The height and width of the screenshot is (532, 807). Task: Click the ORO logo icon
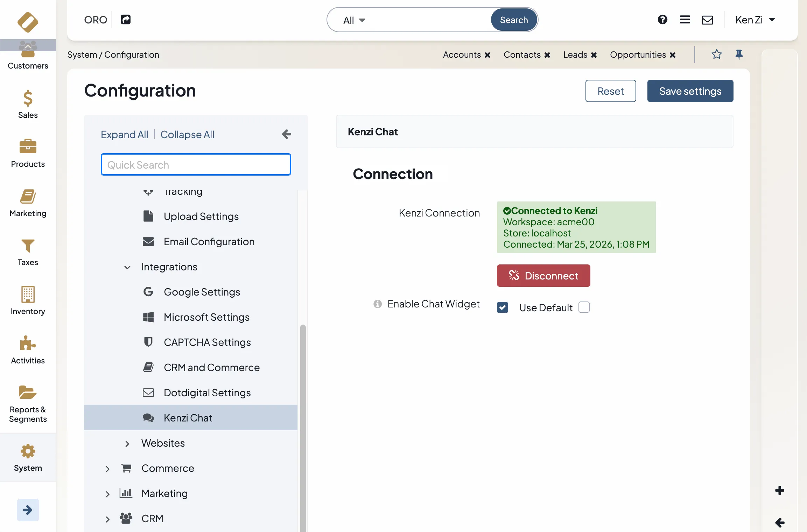[x=28, y=22]
